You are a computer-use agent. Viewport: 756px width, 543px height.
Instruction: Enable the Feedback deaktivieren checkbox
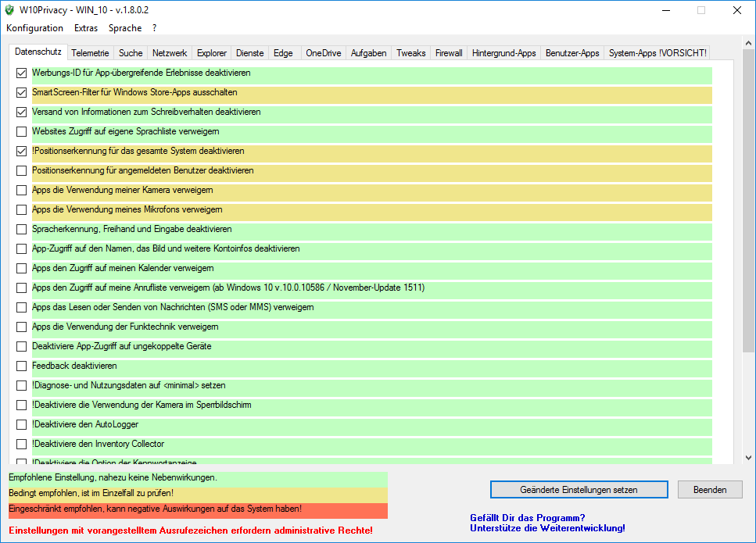click(21, 366)
